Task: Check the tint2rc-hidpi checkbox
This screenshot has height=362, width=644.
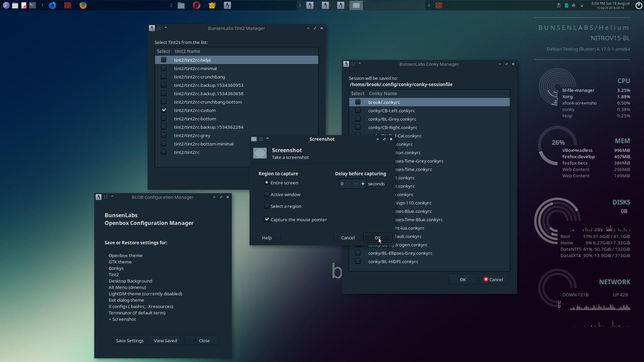Action: click(164, 60)
